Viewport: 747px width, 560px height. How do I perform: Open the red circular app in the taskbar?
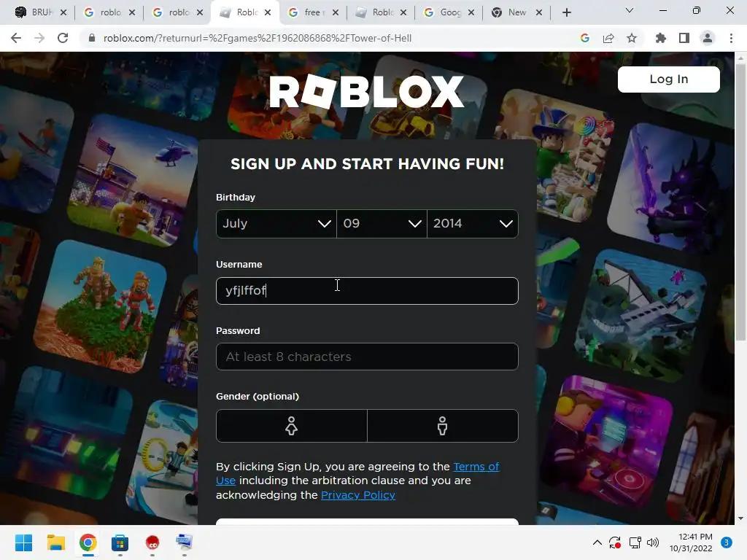(152, 542)
